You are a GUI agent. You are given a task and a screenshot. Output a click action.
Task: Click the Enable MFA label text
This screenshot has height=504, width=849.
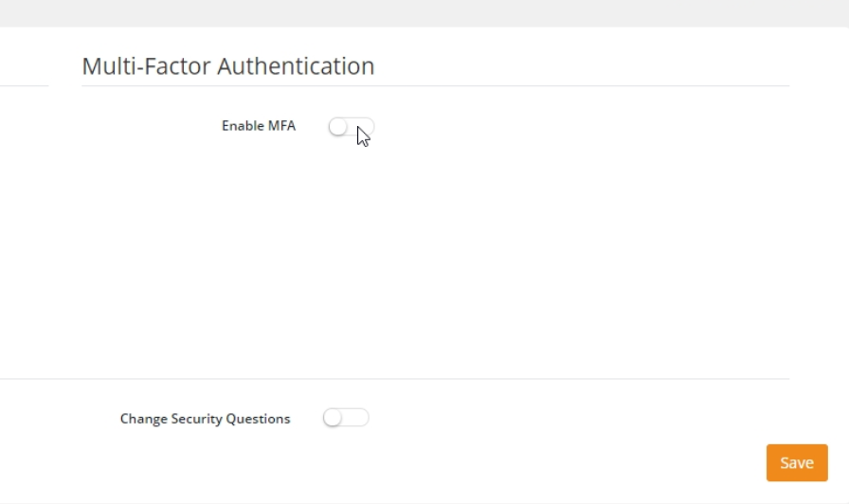pos(259,126)
